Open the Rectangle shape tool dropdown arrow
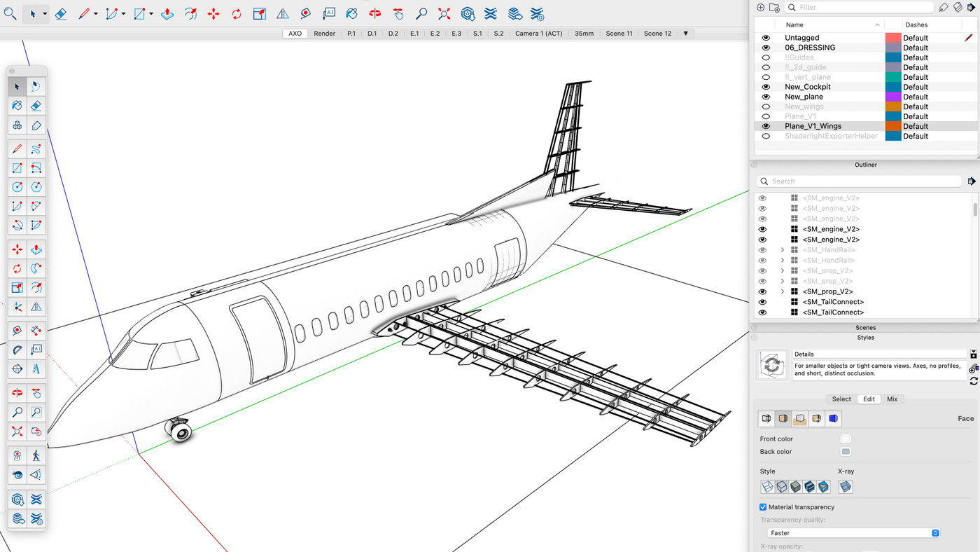The width and height of the screenshot is (980, 552). pyautogui.click(x=150, y=14)
